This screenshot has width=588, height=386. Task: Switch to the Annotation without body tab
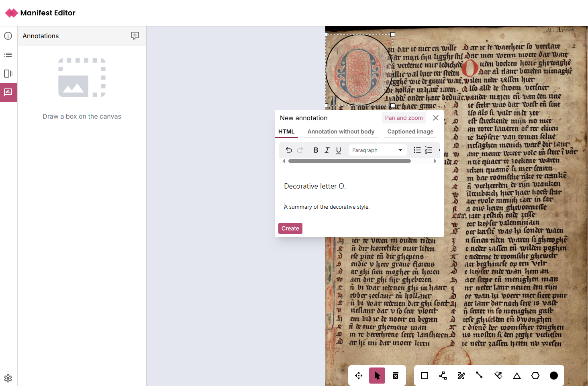(x=341, y=131)
